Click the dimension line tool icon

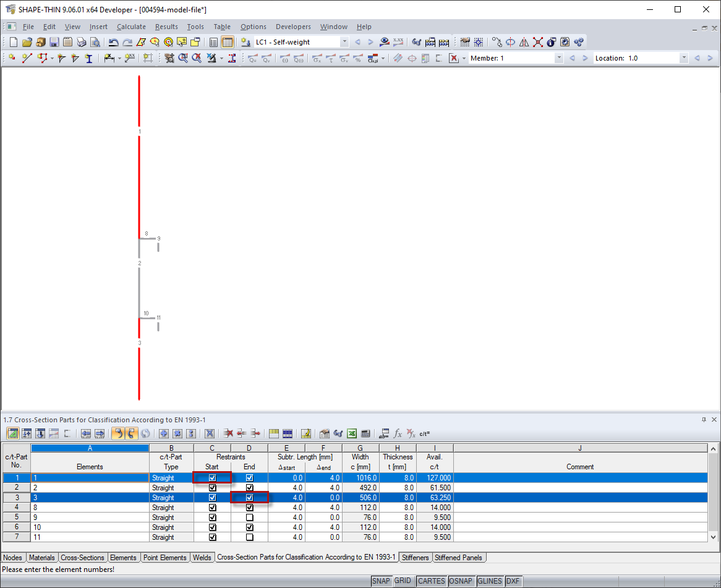(x=109, y=58)
